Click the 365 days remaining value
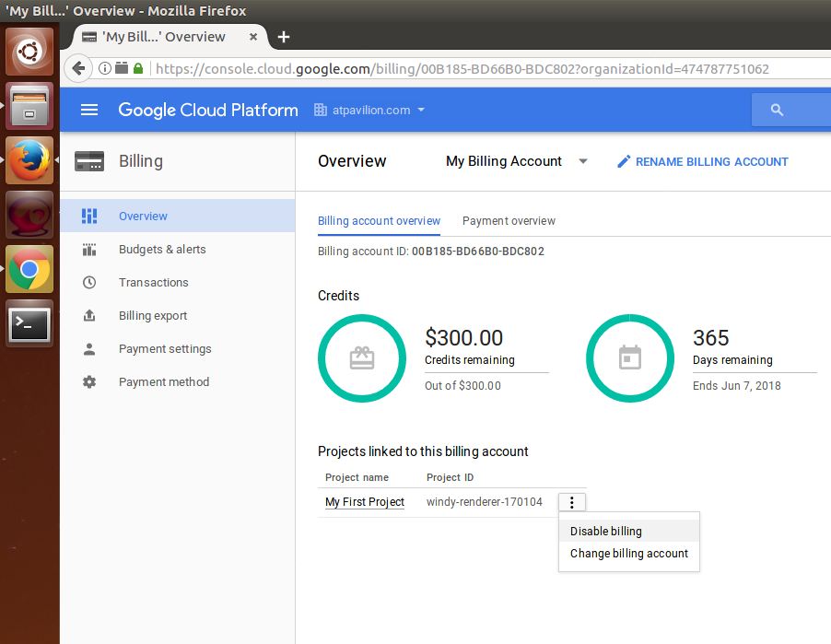Screen dimensions: 831x644 point(710,337)
